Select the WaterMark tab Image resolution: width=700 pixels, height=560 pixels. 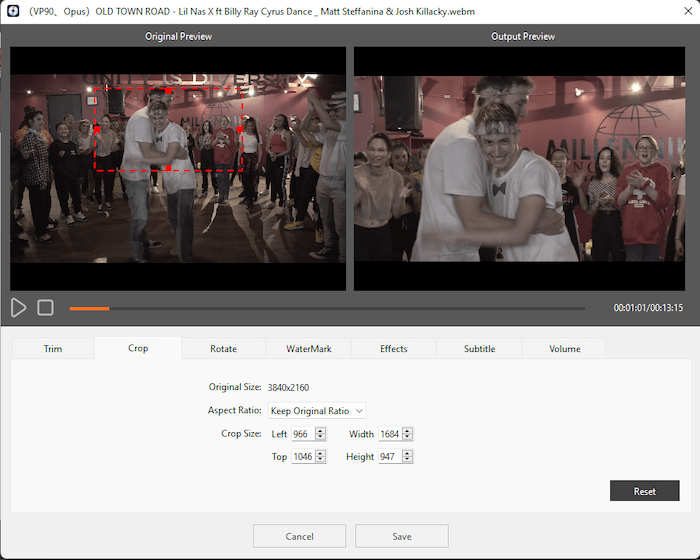(308, 349)
